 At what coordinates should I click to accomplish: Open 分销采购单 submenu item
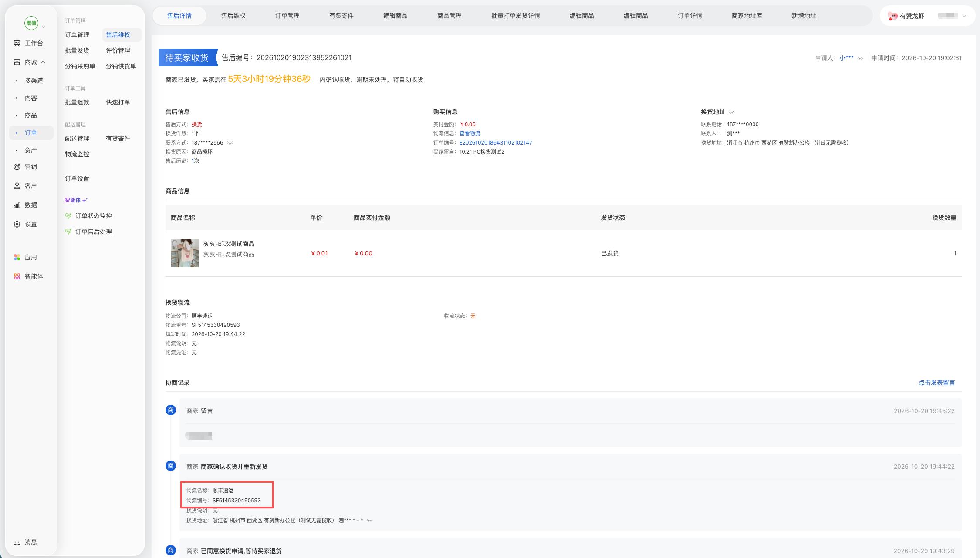click(80, 66)
